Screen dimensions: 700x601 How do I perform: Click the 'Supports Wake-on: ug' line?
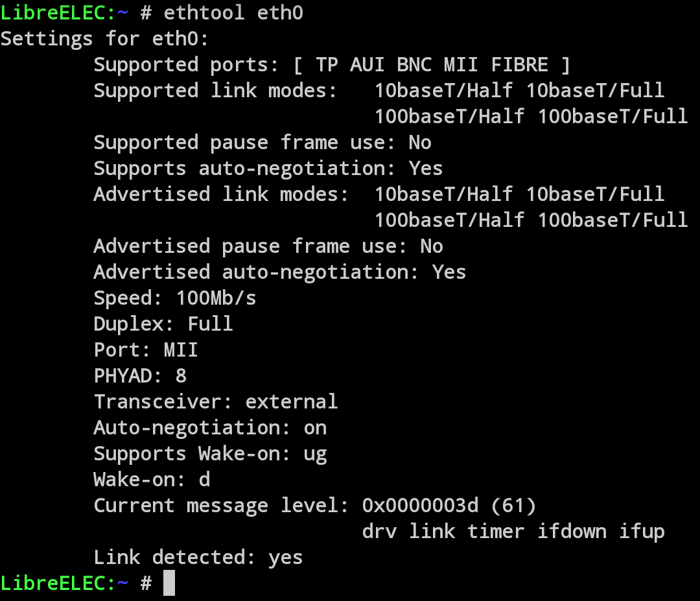click(210, 453)
